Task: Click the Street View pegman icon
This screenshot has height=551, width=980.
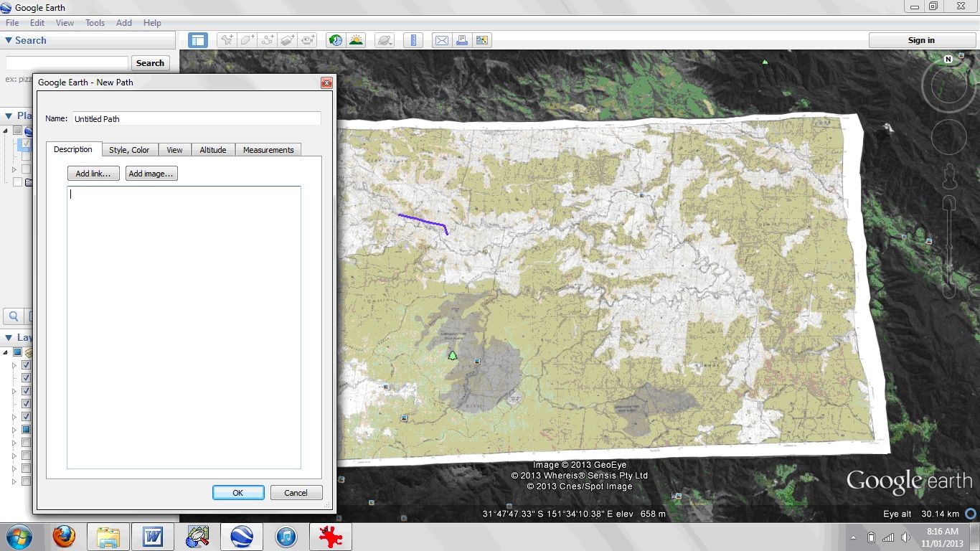Action: point(949,176)
